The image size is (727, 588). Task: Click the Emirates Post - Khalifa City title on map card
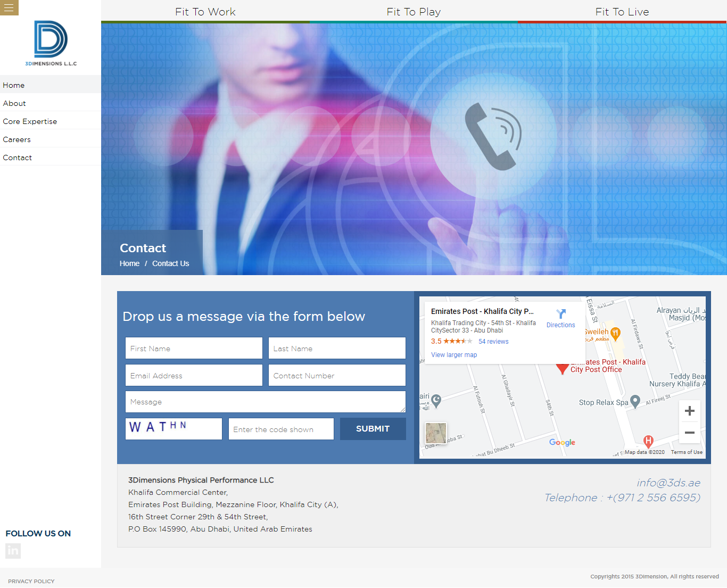[x=482, y=311]
